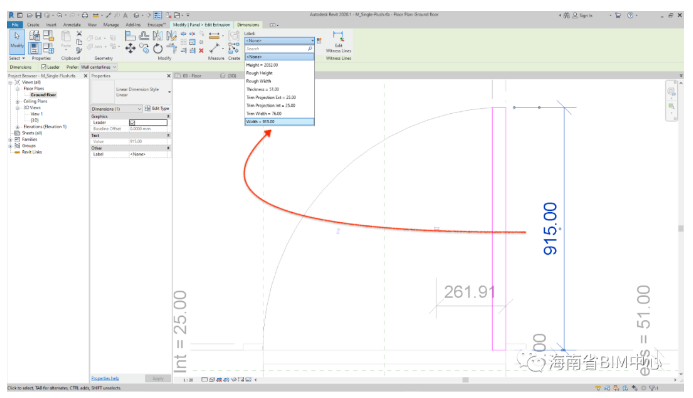Toggle the Leader checkbox in options bar
Viewport: 693px width, 398px height.
coord(43,67)
